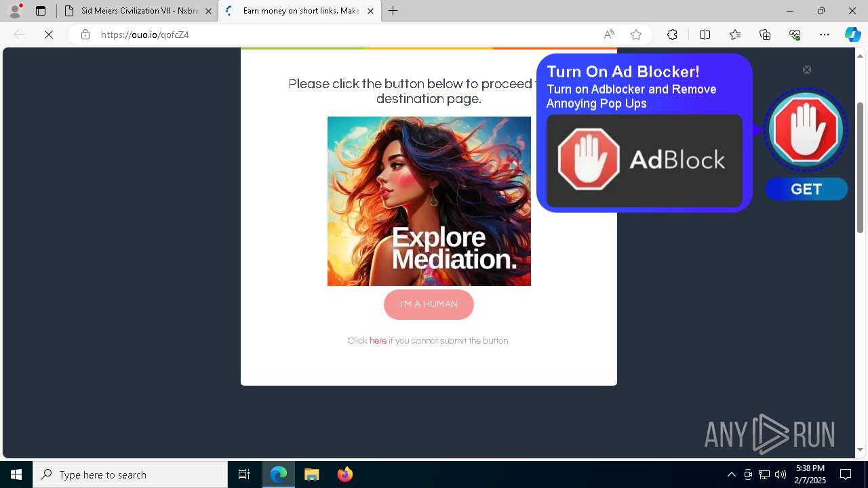This screenshot has width=868, height=488.
Task: Stop loading the page
Action: click(x=49, y=35)
